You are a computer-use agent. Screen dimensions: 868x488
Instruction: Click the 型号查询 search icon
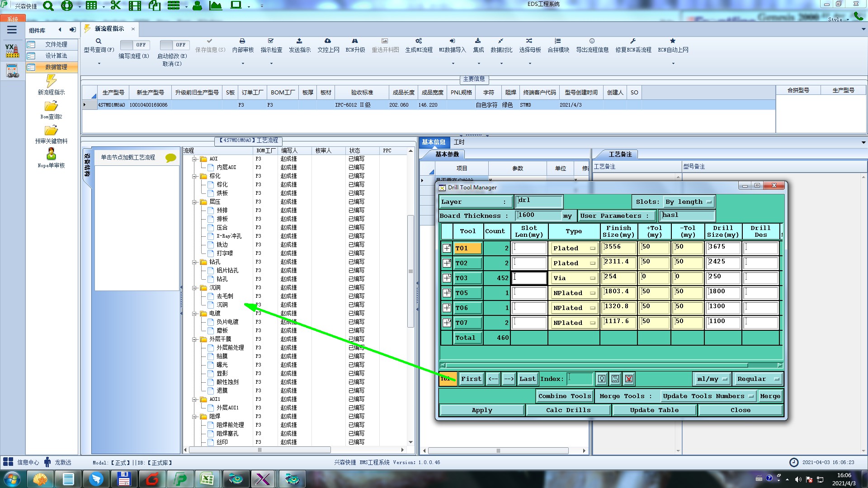98,41
